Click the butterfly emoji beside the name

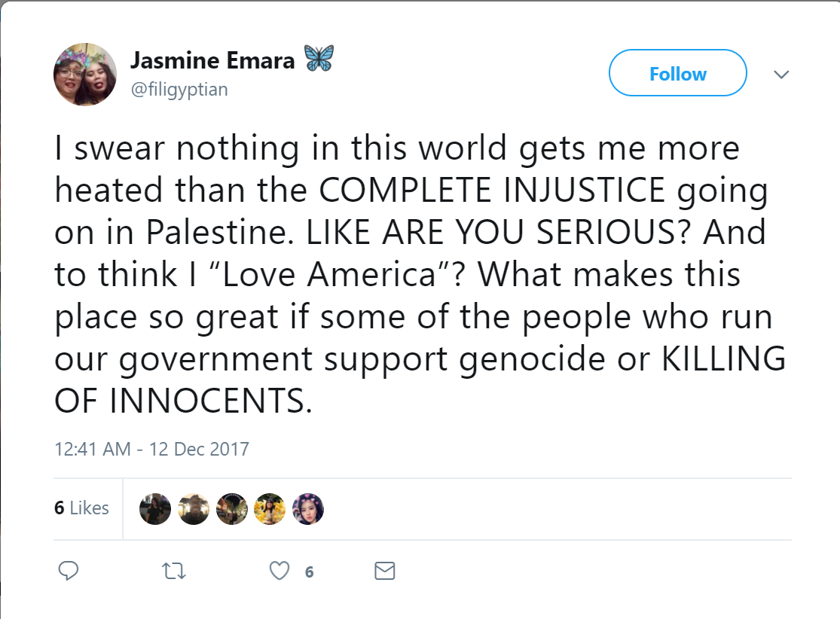(x=318, y=59)
